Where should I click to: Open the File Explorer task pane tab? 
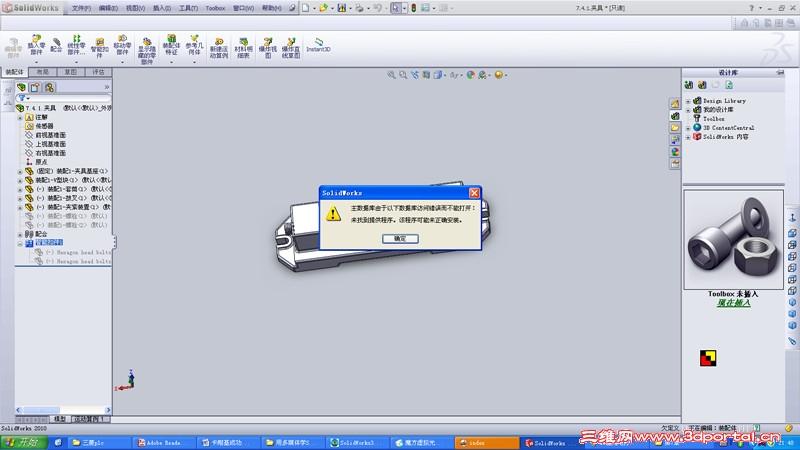coord(675,128)
